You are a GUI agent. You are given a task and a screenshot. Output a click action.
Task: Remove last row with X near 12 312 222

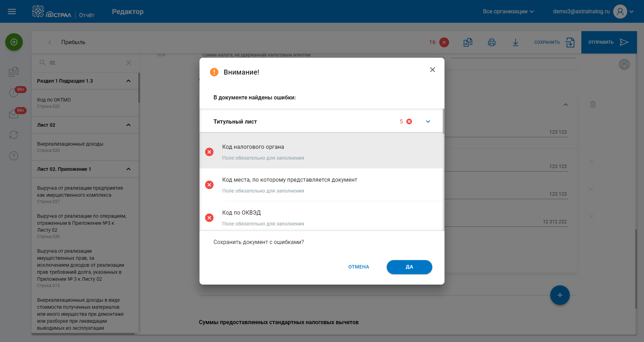591,217
